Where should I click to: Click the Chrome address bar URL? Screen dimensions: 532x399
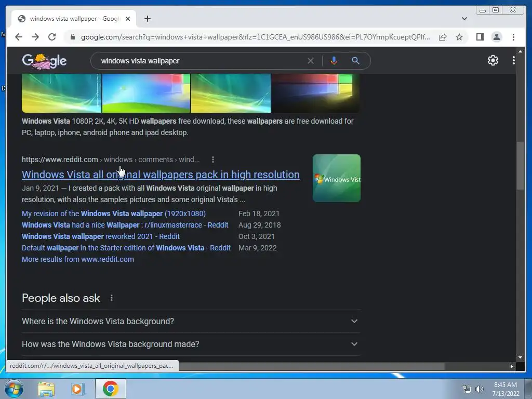tap(255, 37)
